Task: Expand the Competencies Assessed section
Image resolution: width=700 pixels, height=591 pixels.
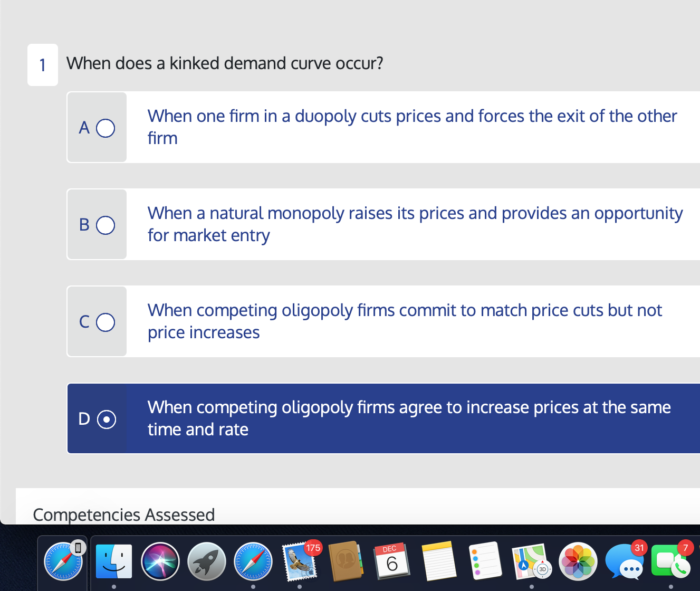Action: coord(124,515)
